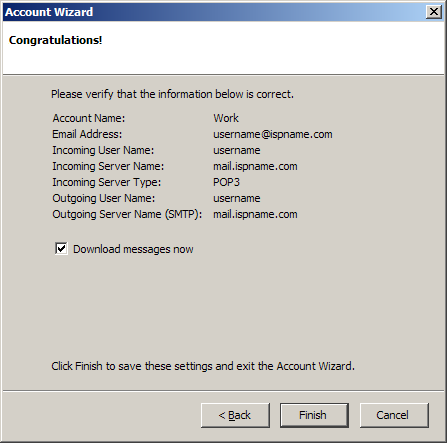Select the username@ispname.com email value
Screen dimensions: 447x443
point(273,134)
